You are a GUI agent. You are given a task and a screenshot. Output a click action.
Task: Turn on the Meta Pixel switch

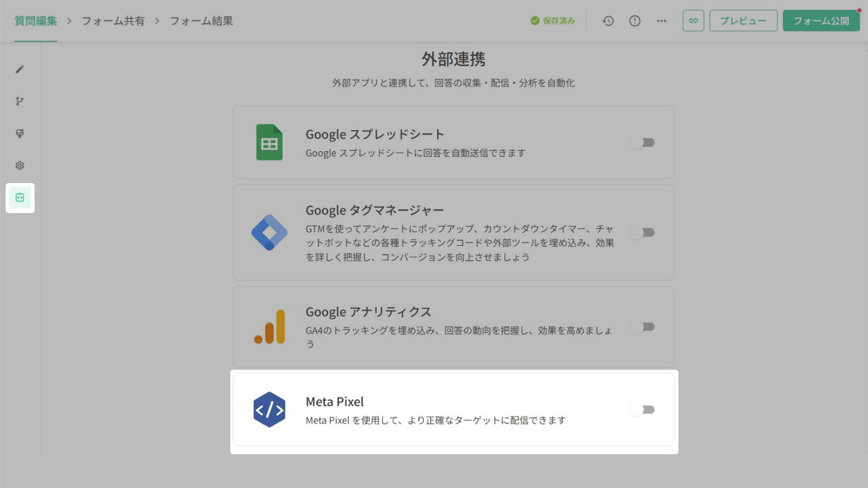tap(643, 410)
